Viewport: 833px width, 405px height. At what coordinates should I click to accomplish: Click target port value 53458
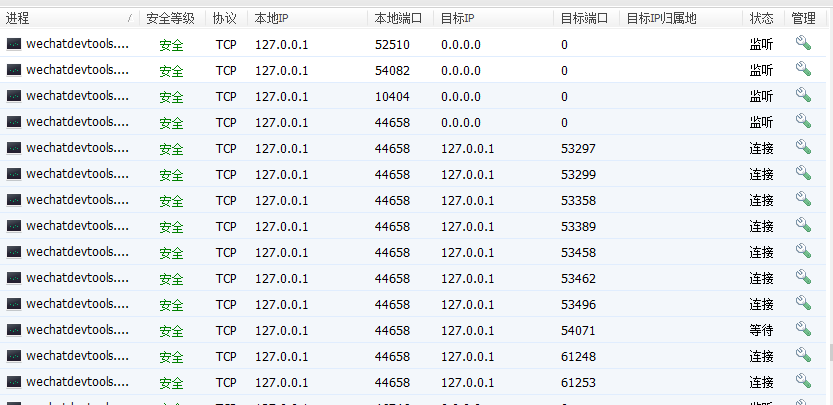(578, 253)
